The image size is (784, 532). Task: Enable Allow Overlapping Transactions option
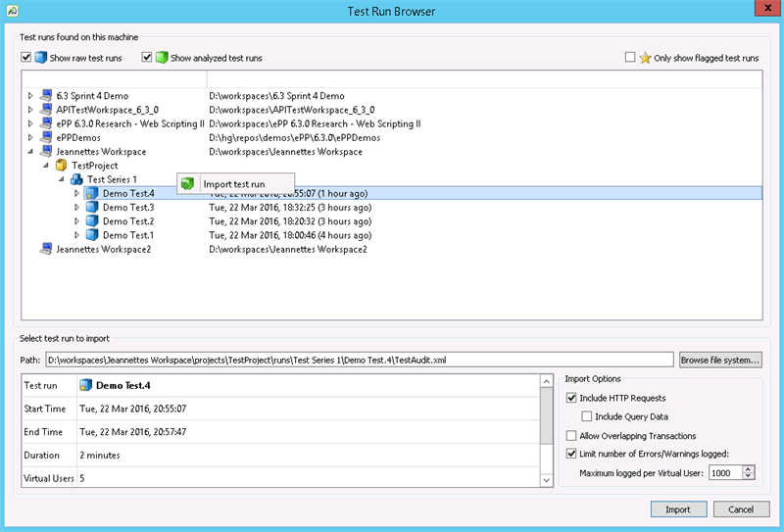click(571, 436)
